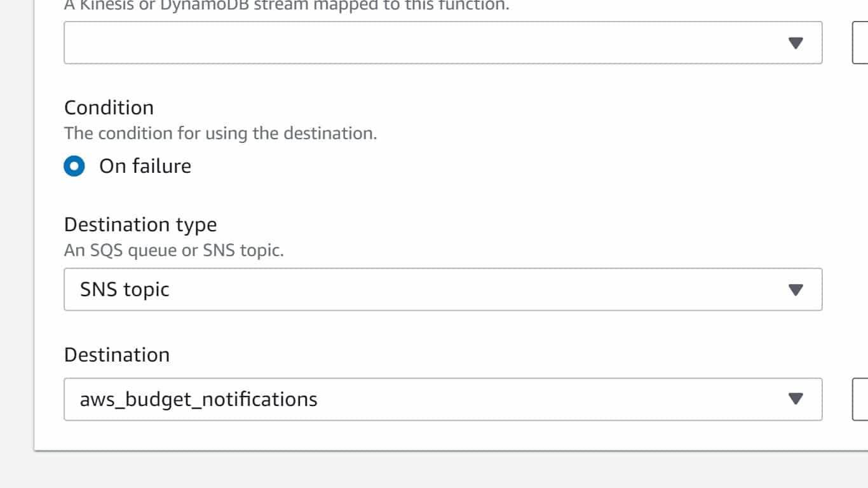Click the arrow icon in the stream dropdown

pos(796,43)
